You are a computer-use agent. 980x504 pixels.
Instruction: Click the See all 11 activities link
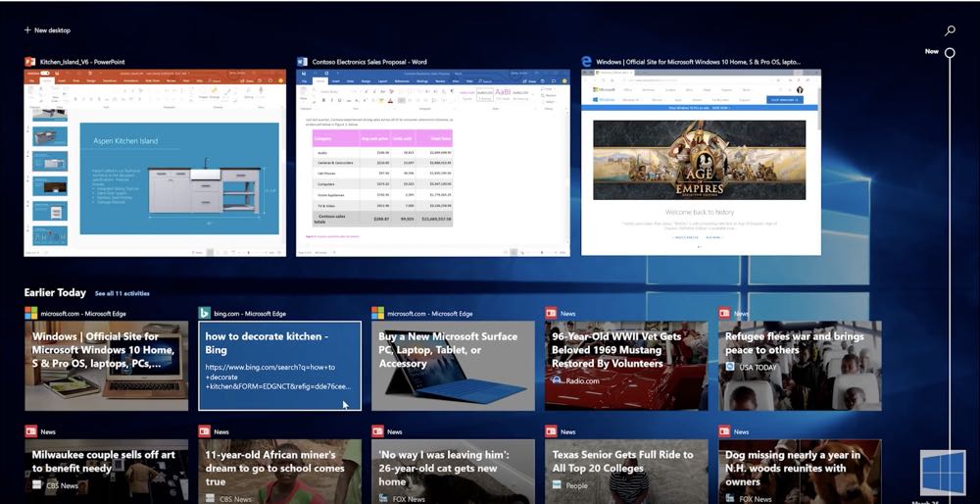pyautogui.click(x=122, y=293)
